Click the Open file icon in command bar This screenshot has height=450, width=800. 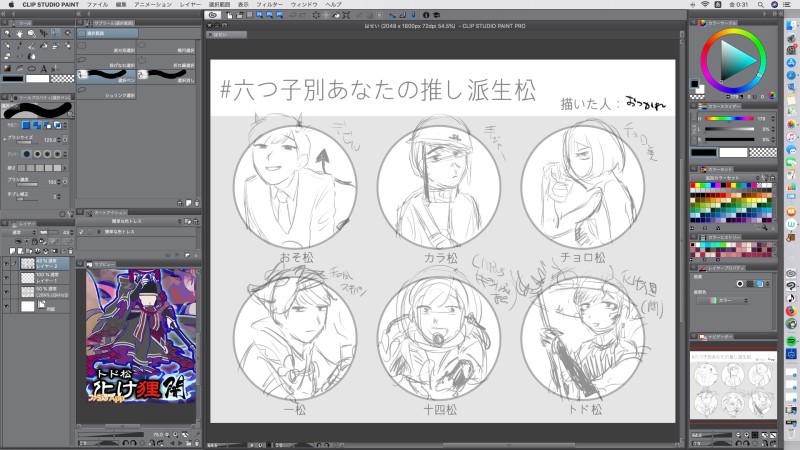[239, 15]
